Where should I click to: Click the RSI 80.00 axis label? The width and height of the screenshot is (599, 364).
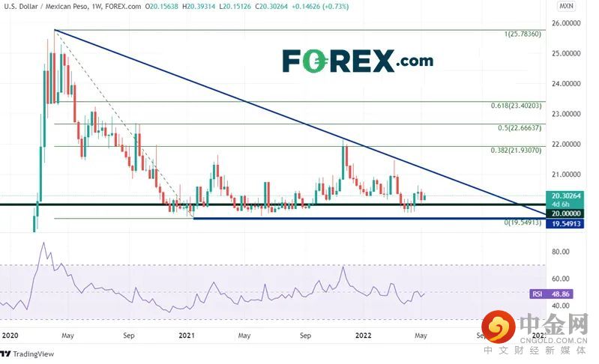pyautogui.click(x=561, y=252)
